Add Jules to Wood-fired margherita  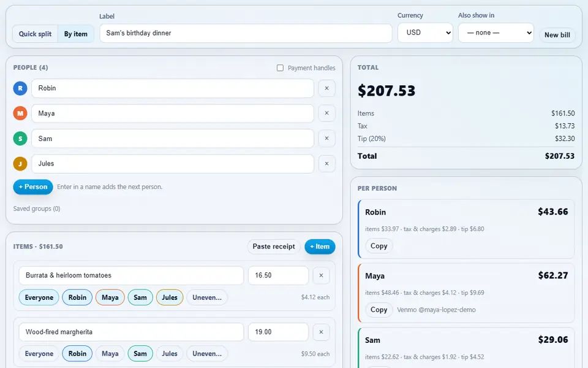[170, 354]
